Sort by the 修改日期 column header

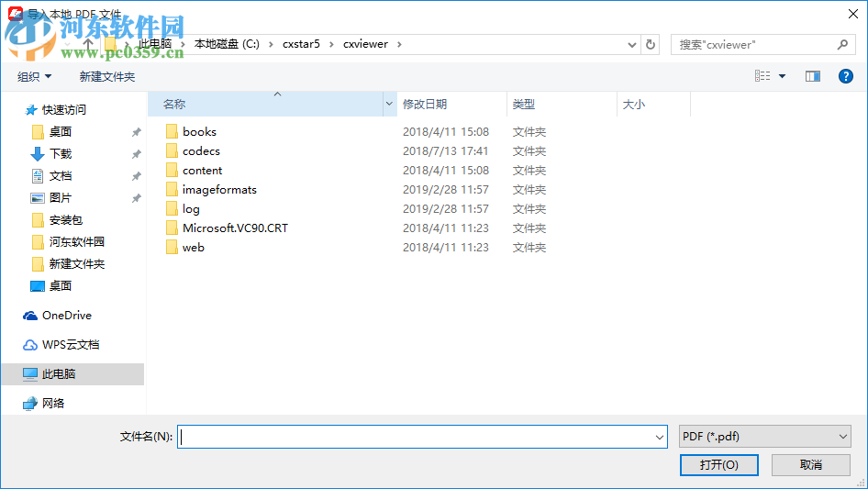point(451,104)
